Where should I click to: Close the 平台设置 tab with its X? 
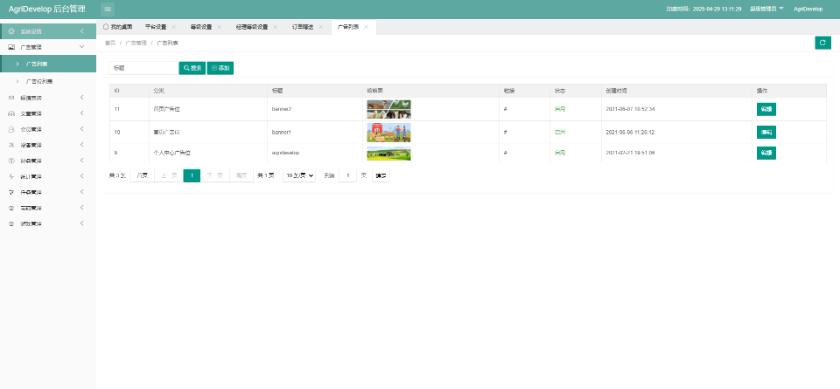[174, 27]
